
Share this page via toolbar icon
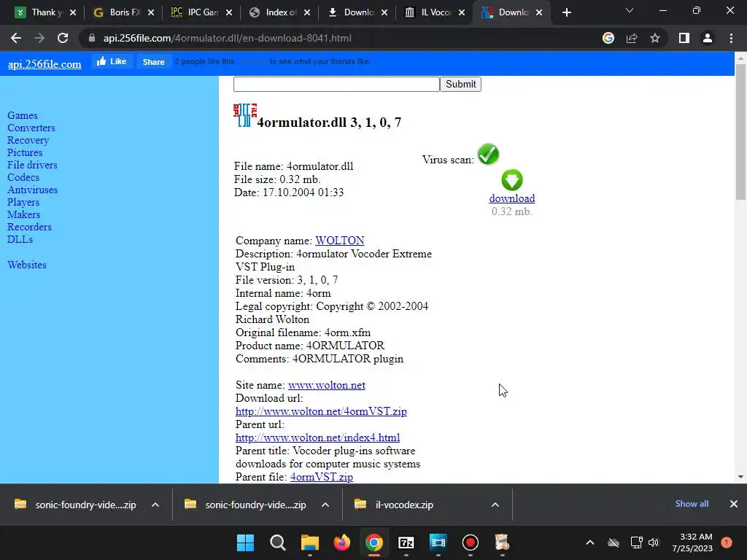pyautogui.click(x=632, y=38)
